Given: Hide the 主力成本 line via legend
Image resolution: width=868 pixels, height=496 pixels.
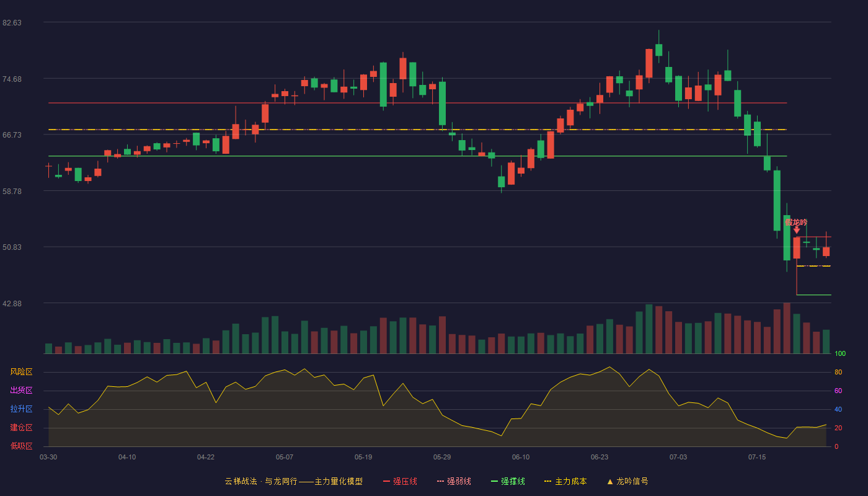Looking at the screenshot, I should point(570,482).
